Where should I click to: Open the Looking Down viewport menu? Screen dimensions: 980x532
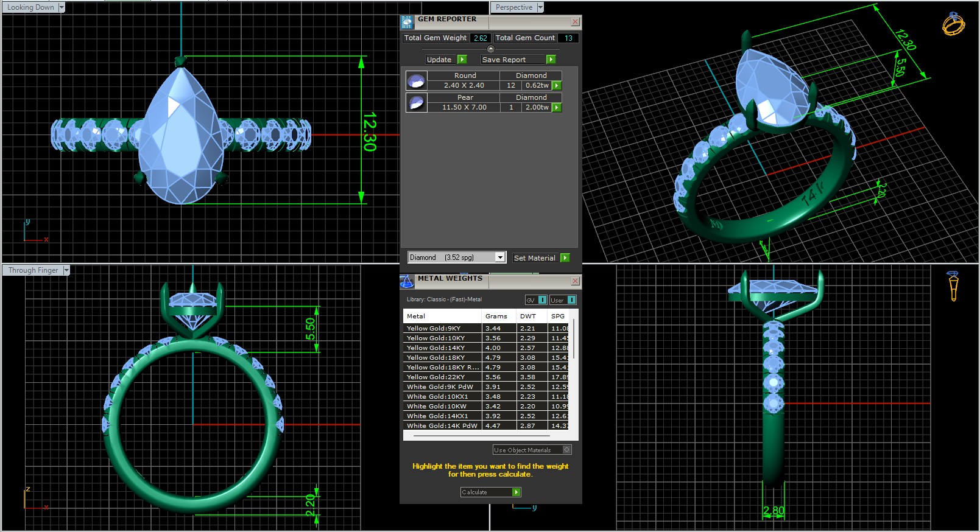61,7
